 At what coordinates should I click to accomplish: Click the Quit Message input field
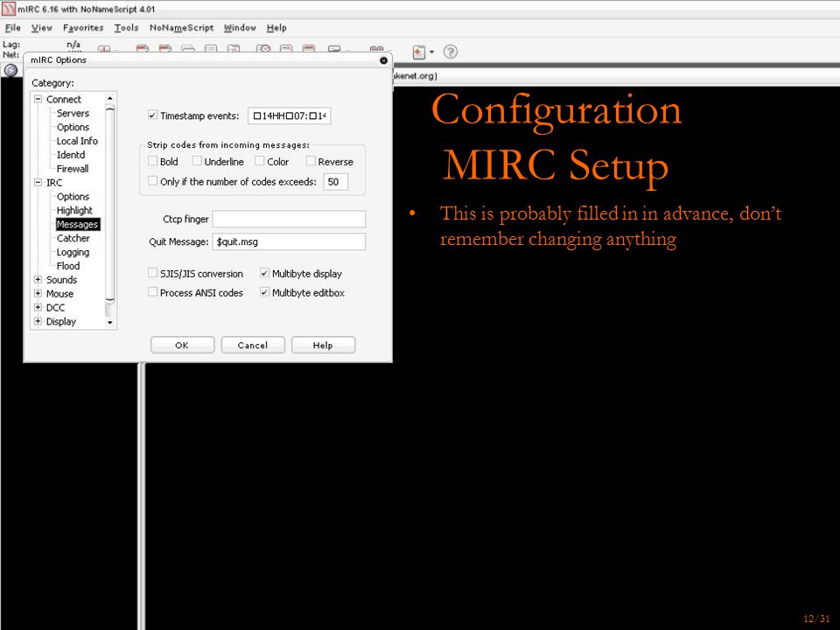click(x=290, y=241)
